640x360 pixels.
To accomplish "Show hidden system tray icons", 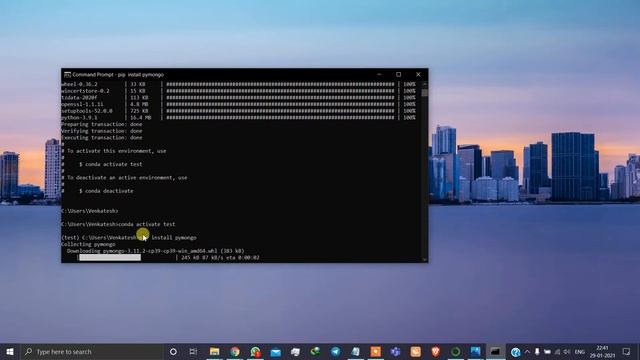I will click(527, 352).
